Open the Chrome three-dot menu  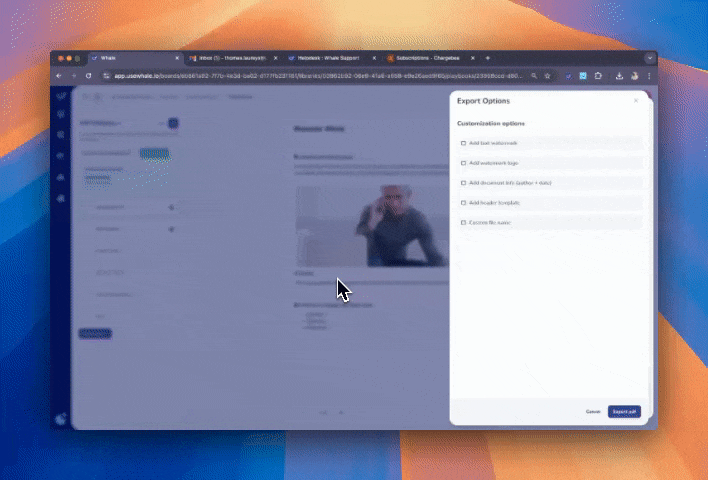(649, 76)
